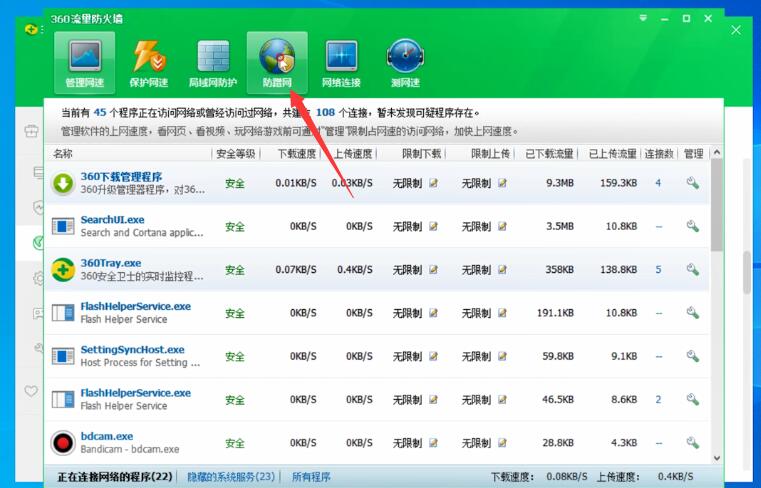This screenshot has height=488, width=761.
Task: Sort by the 下载速度 column header
Action: (297, 154)
